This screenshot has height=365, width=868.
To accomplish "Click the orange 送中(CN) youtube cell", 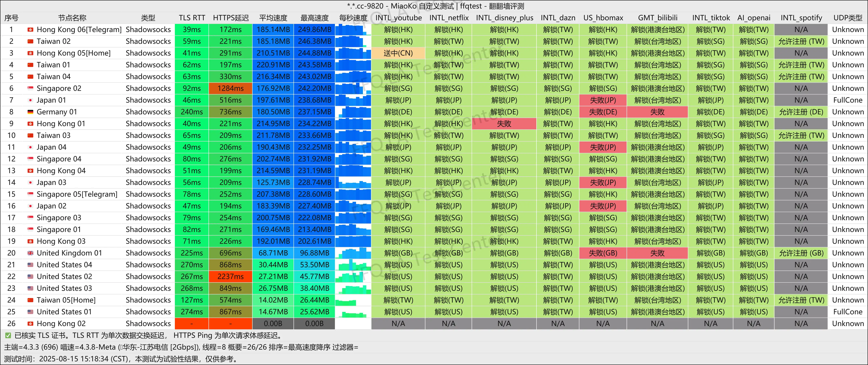I will 398,53.
